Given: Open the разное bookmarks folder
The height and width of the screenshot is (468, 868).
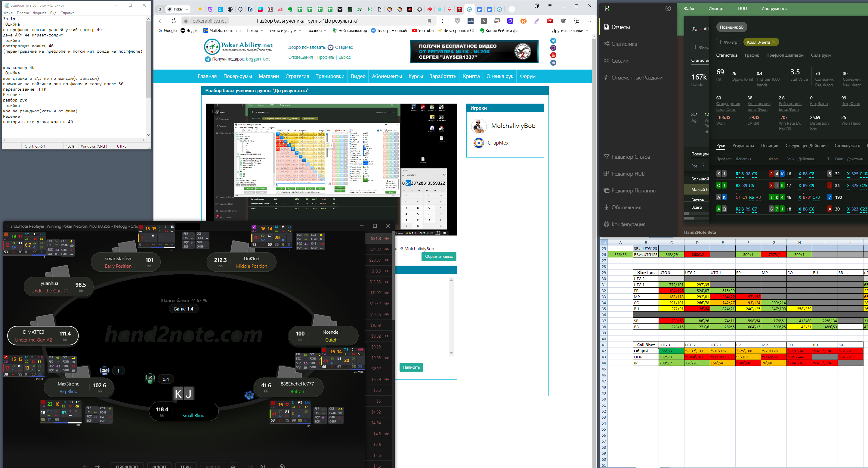Looking at the screenshot, I should (x=317, y=30).
